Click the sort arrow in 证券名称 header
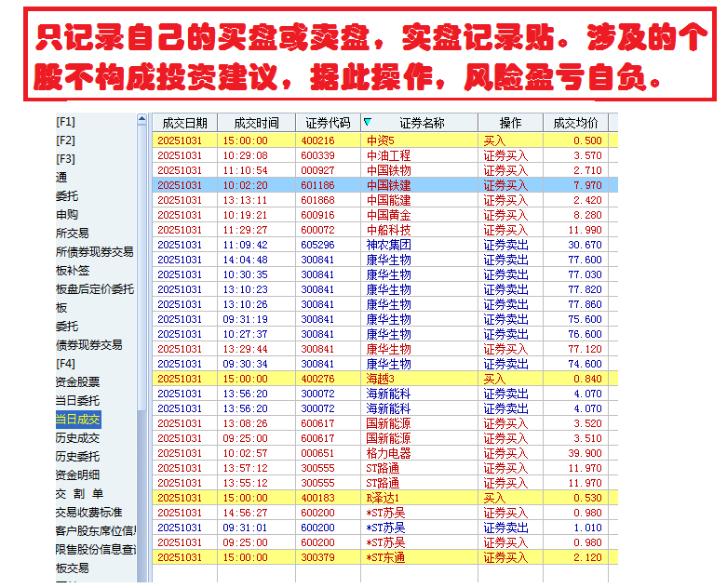The image size is (727, 588). pyautogui.click(x=368, y=122)
